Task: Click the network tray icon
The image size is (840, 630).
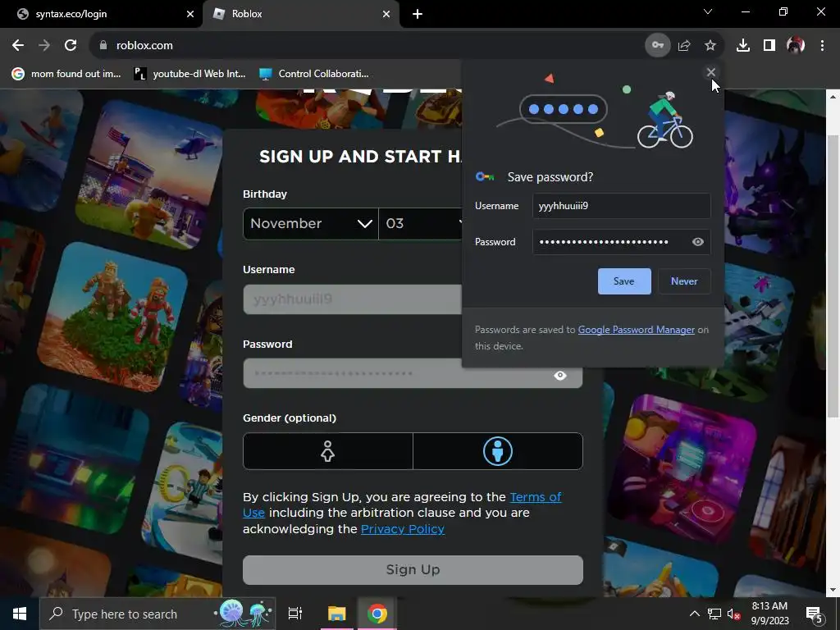Action: (x=714, y=614)
